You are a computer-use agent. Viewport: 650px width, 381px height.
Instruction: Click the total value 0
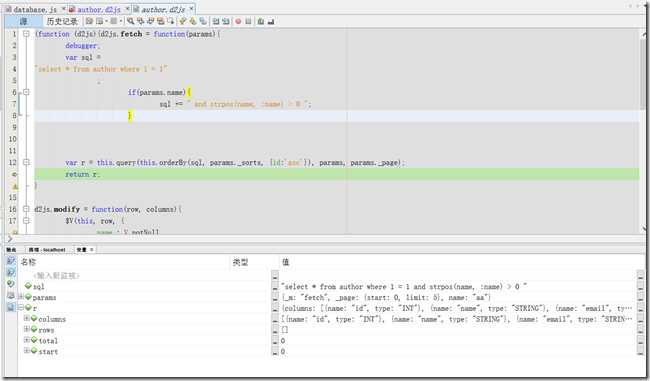coord(283,341)
